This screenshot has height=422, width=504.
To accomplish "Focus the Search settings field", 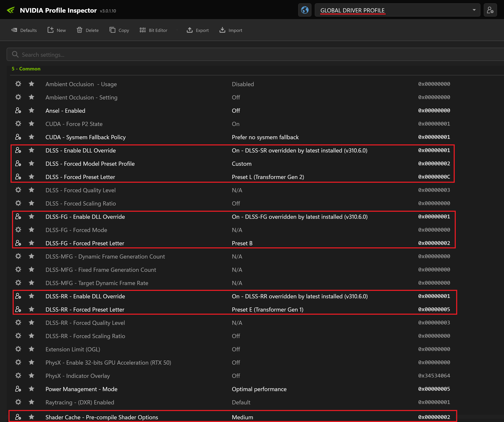I will (x=255, y=54).
